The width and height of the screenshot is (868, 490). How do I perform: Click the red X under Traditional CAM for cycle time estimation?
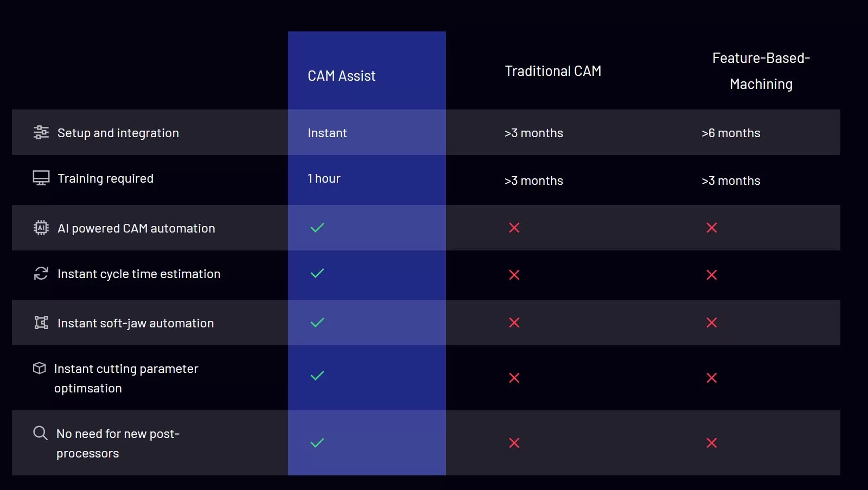(514, 275)
